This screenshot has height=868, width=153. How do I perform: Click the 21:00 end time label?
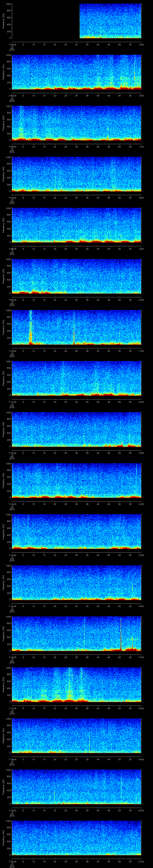click(141, 861)
